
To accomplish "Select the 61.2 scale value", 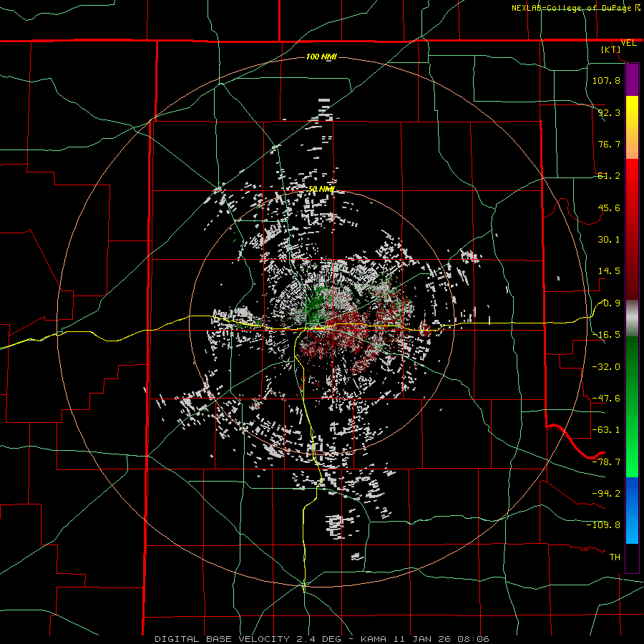I will click(x=609, y=176).
